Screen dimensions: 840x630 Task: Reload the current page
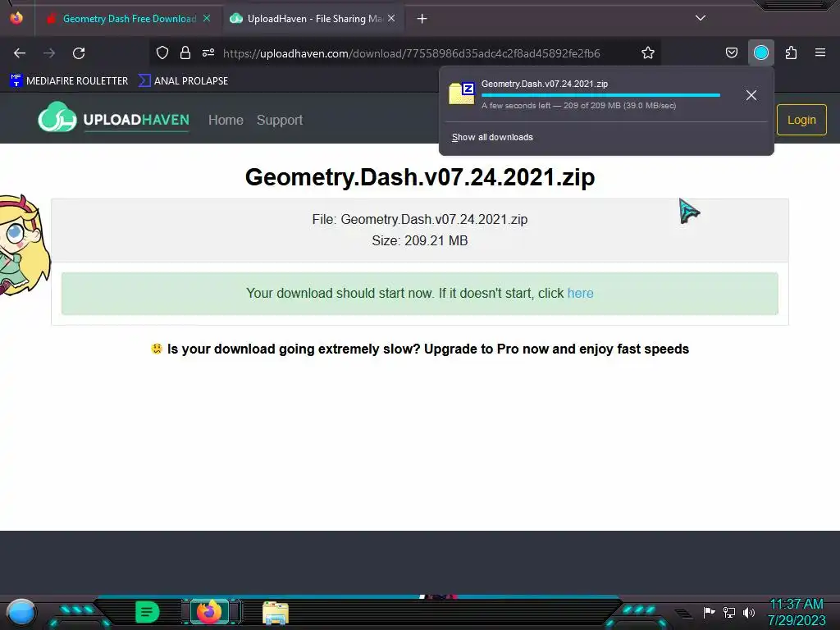click(79, 53)
